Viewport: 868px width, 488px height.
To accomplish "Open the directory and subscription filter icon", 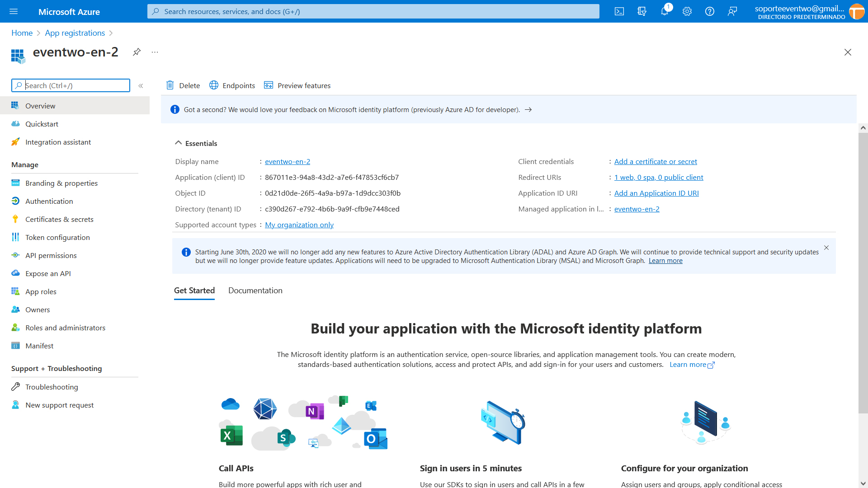I will click(x=642, y=11).
